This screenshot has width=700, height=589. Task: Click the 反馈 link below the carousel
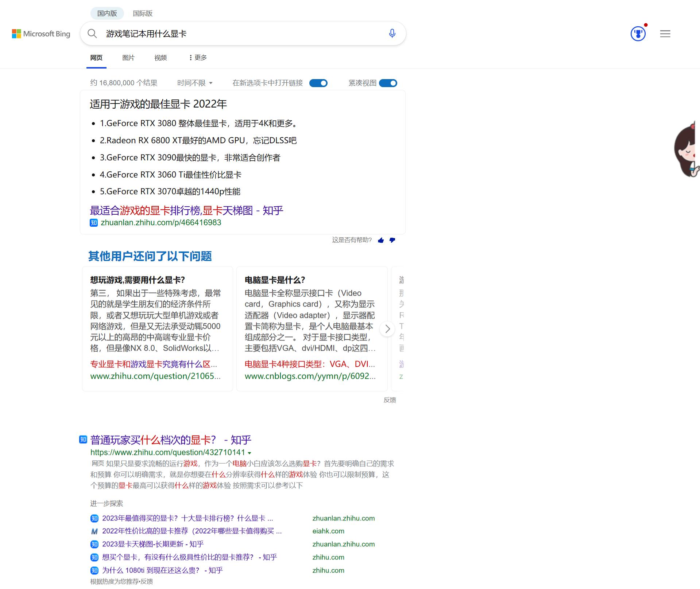(390, 400)
